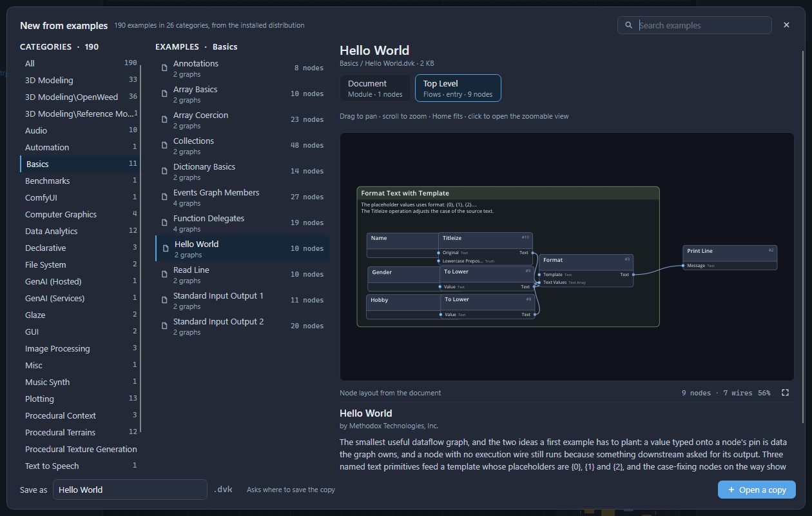Click the file icon beside Read Line
Screen dimensions: 812x516
coord(164,274)
